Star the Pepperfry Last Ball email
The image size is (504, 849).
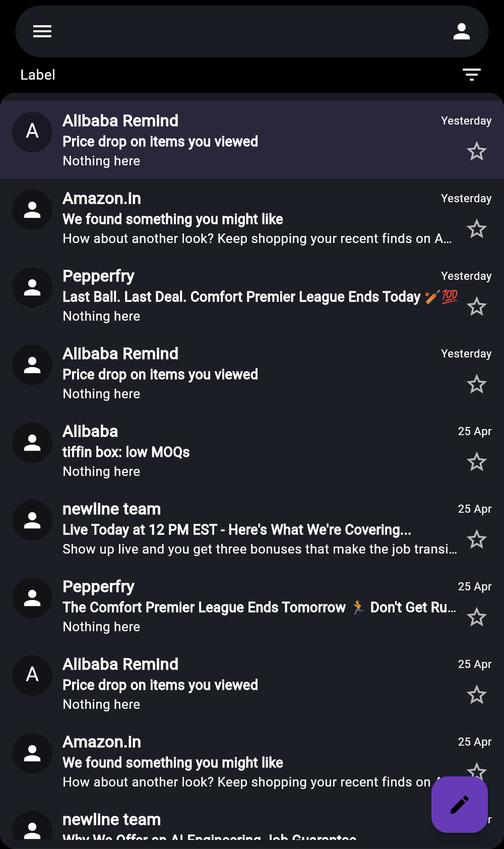476,307
